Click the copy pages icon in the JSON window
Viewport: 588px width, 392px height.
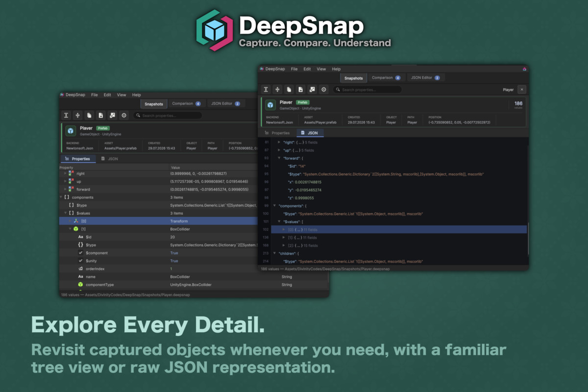289,90
